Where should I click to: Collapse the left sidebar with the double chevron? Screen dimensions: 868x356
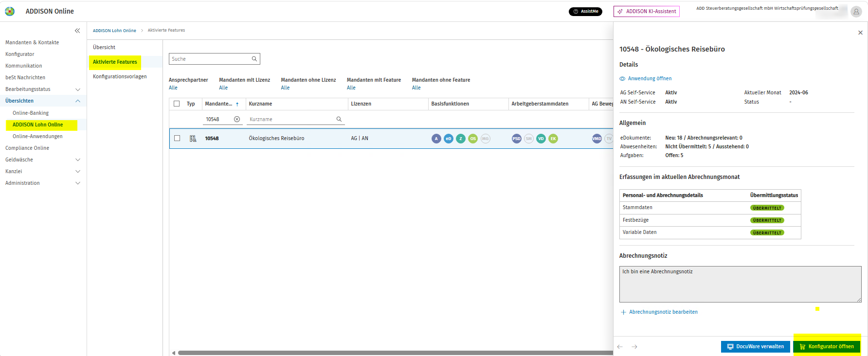(x=77, y=31)
